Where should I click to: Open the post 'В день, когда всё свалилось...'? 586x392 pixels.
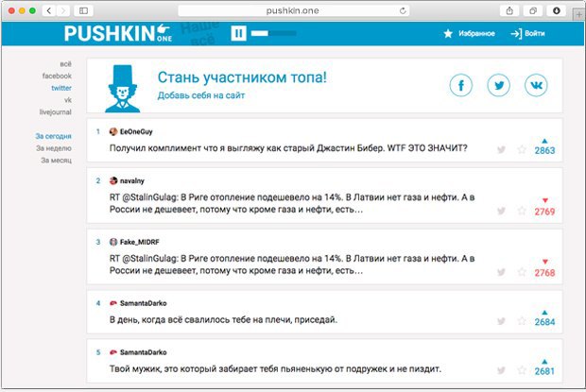pyautogui.click(x=223, y=320)
